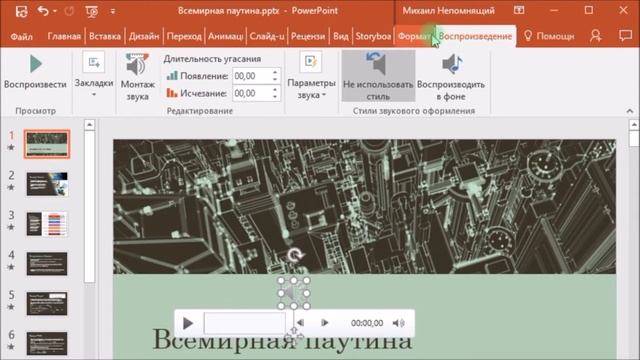Select slide 6 thumbnail
Viewport: 640px width, 360px height.
pyautogui.click(x=47, y=343)
